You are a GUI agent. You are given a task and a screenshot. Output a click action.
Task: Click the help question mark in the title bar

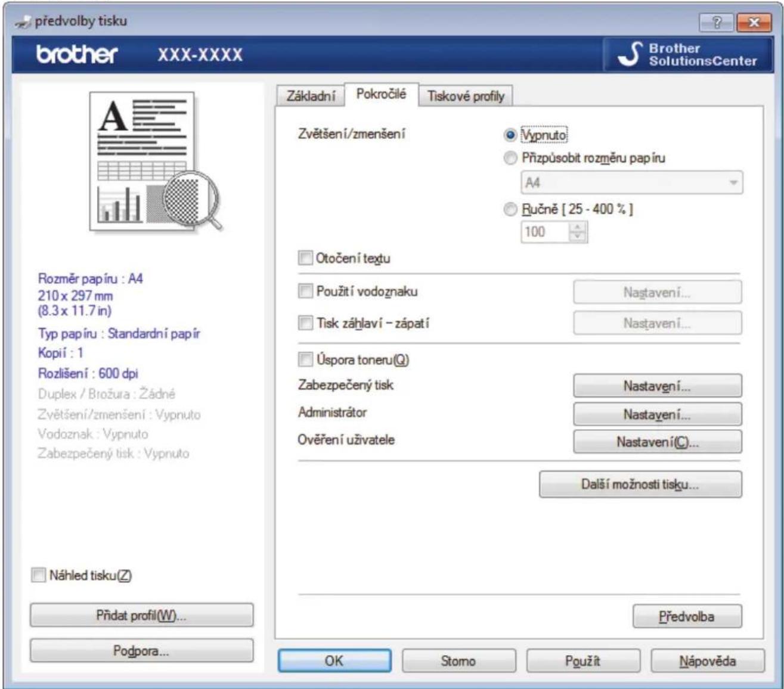[715, 21]
